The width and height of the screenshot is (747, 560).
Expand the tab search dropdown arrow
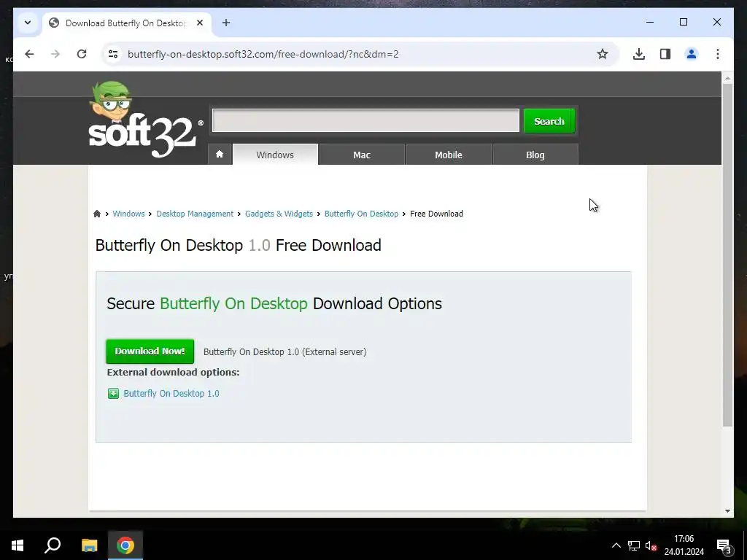pos(28,23)
